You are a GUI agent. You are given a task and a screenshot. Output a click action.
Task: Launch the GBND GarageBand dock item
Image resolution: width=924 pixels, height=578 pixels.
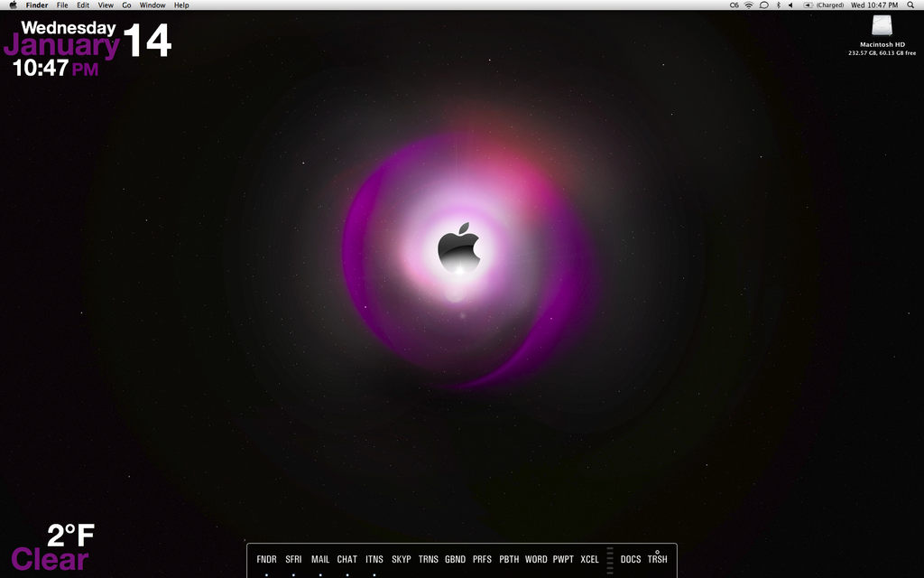(x=455, y=559)
